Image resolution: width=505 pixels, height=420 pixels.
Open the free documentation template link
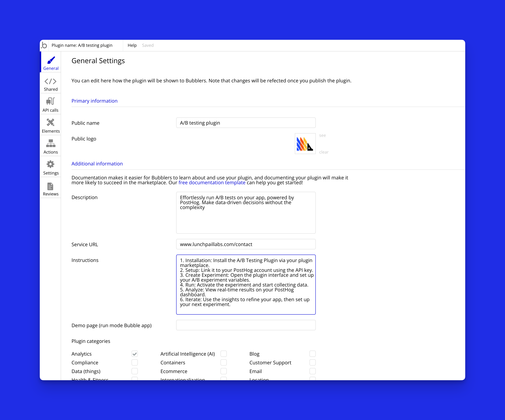tap(212, 183)
